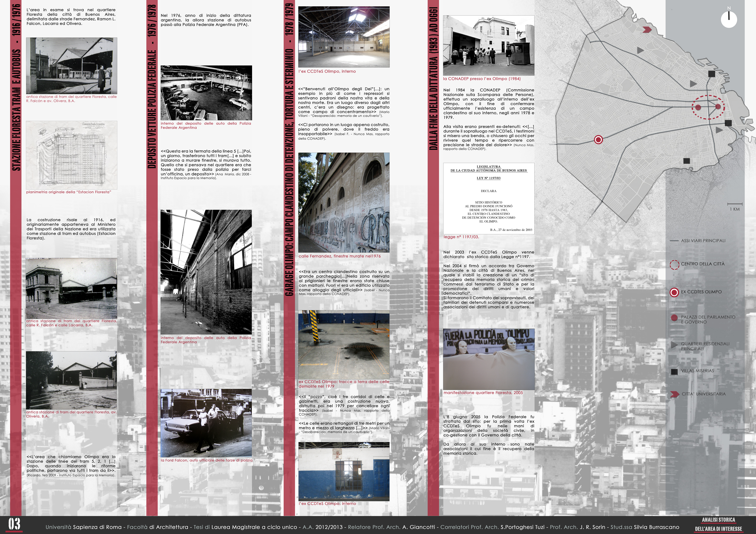Click paragraph beginning L'area in esame si trova

[x=71, y=17]
